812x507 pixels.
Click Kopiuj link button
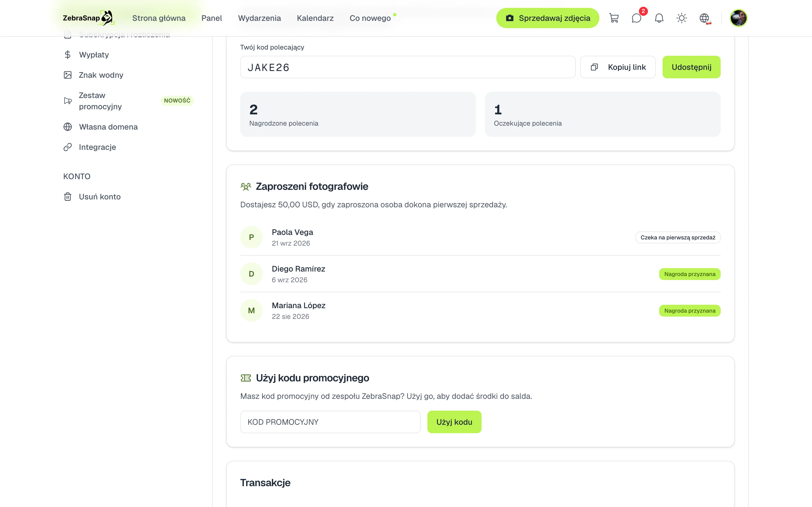pos(618,67)
